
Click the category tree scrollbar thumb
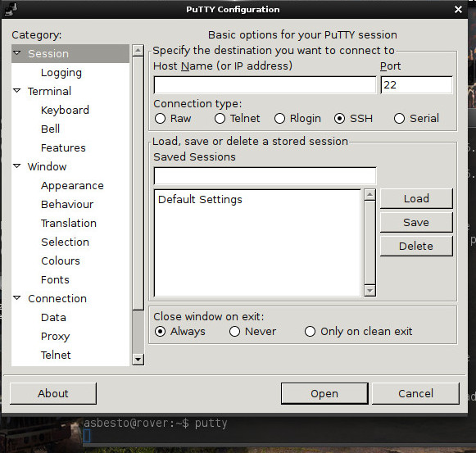pyautogui.click(x=138, y=183)
